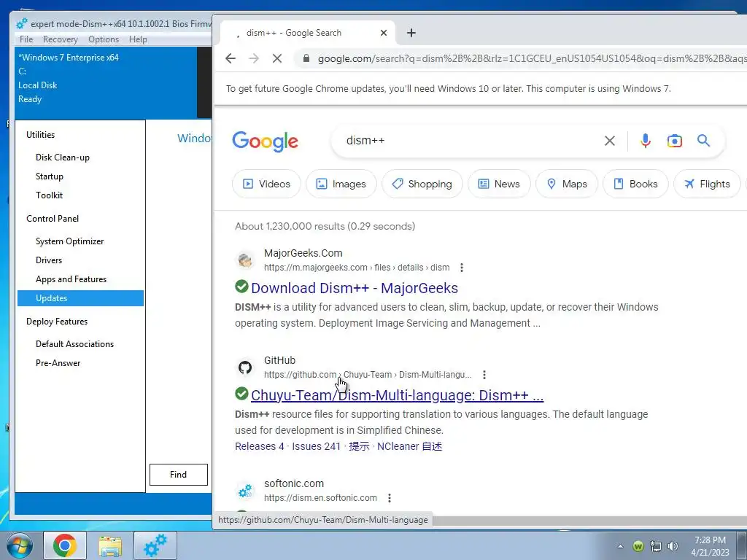Viewport: 747px width, 560px height.
Task: Click the GitHub octocat favicon
Action: [x=245, y=367]
